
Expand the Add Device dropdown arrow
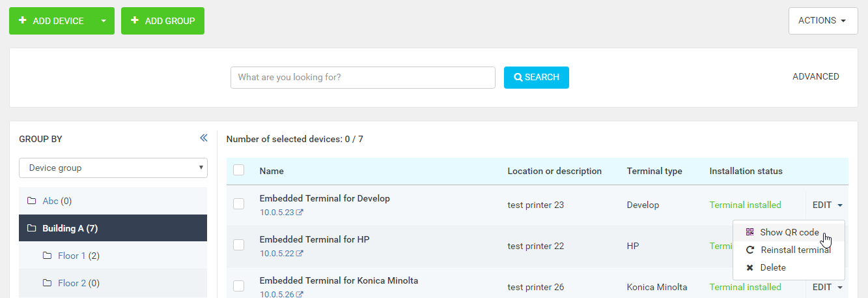click(103, 21)
